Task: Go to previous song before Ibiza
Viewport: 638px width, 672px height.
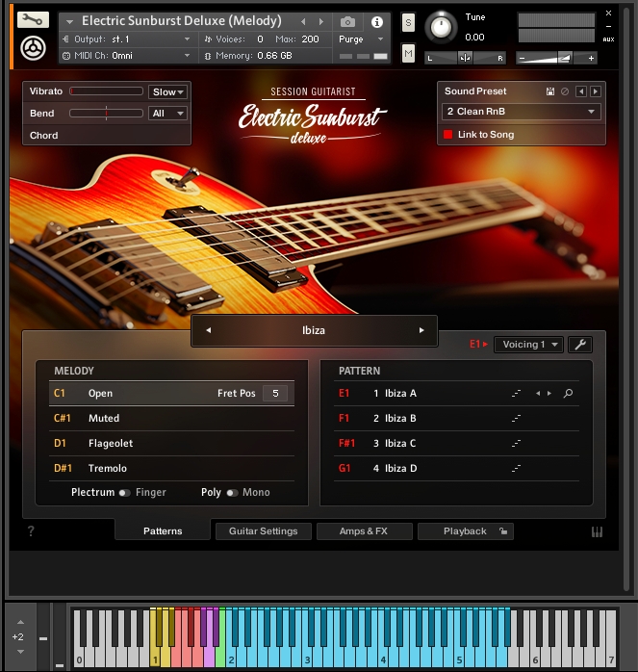Action: (x=209, y=330)
